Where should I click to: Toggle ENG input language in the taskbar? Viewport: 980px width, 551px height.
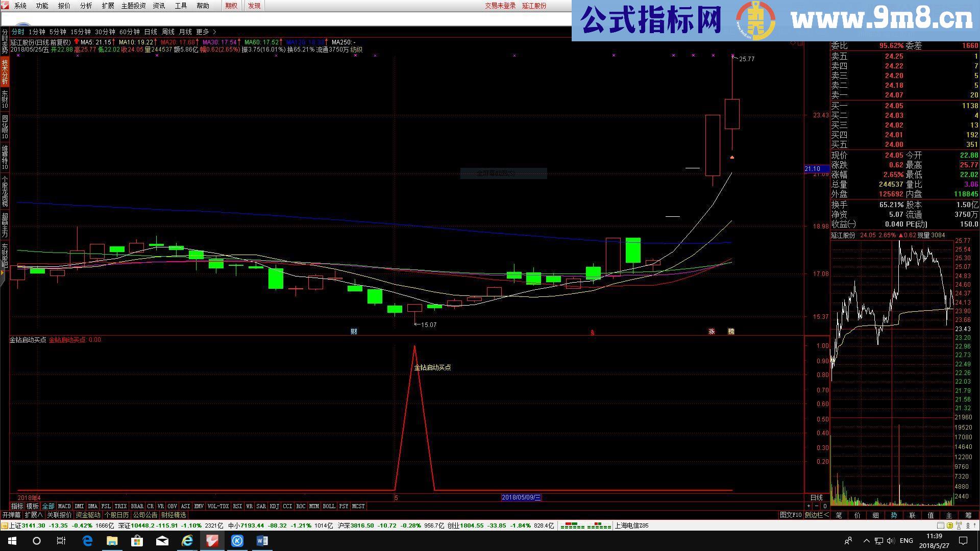[905, 541]
